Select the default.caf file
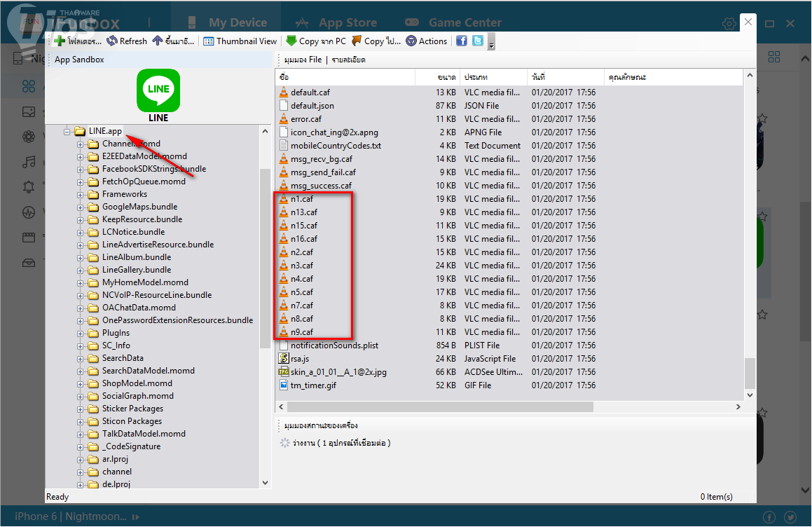This screenshot has height=527, width=812. coord(310,93)
